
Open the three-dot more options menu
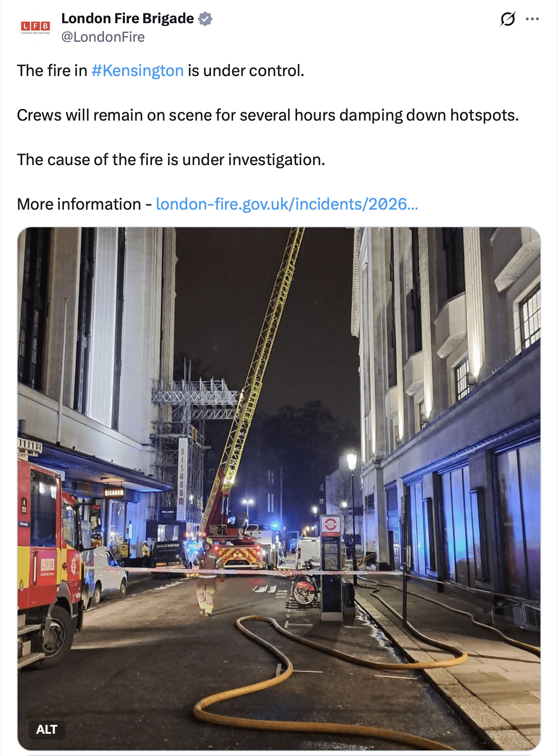point(533,19)
